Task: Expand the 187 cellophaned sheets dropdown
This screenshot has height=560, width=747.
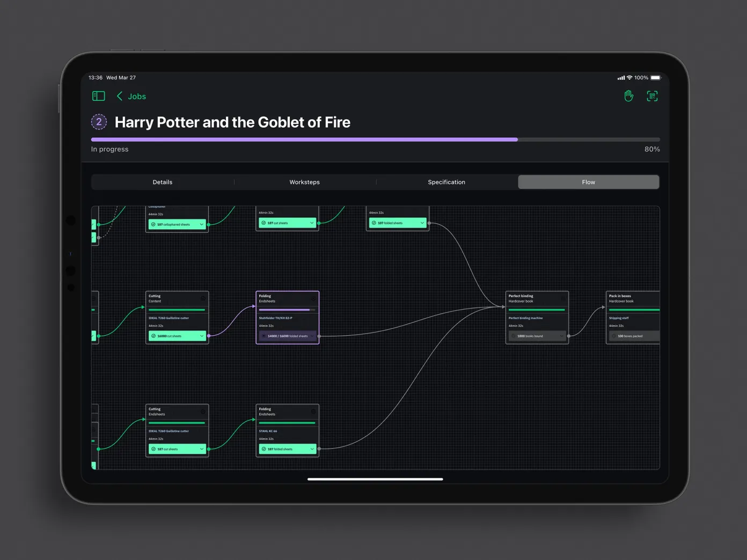Action: point(201,224)
